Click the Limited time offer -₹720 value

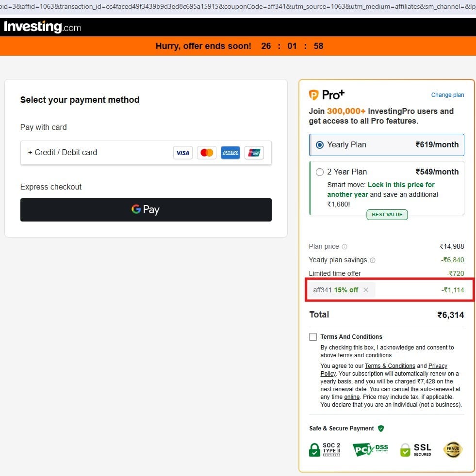[455, 273]
